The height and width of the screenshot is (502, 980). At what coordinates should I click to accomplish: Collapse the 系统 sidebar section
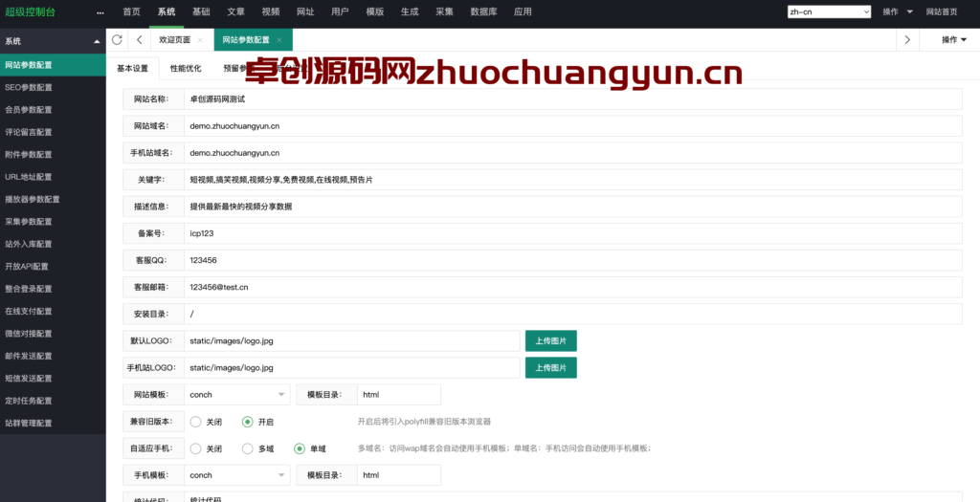click(97, 41)
